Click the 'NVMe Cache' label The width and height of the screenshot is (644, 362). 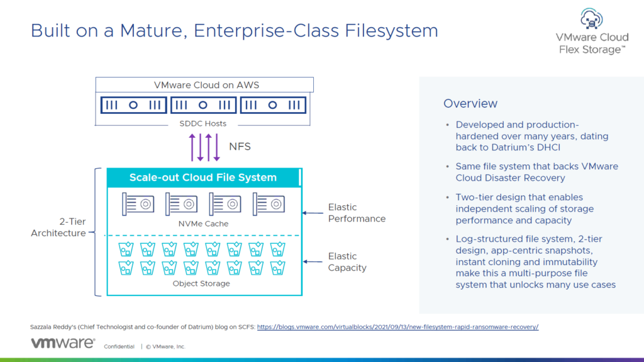(x=203, y=223)
